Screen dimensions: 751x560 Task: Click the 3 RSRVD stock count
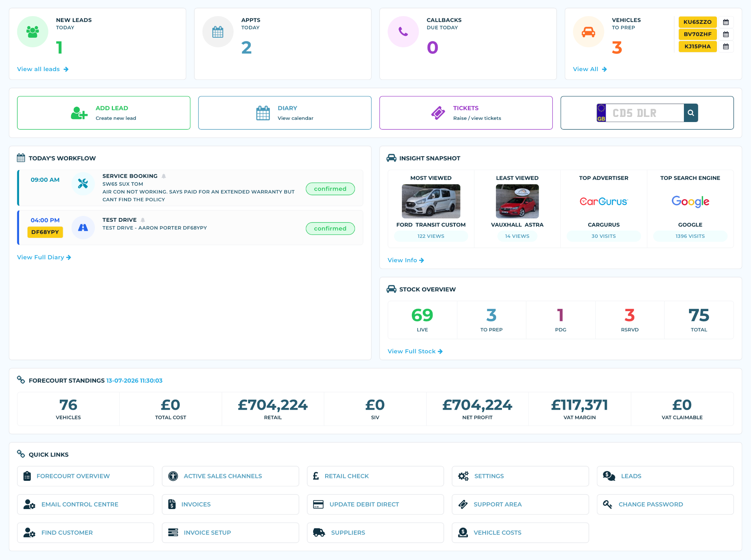pyautogui.click(x=630, y=315)
